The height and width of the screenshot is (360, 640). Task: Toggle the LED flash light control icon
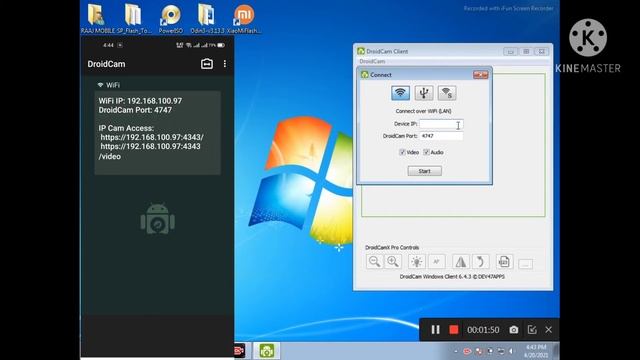tap(417, 262)
